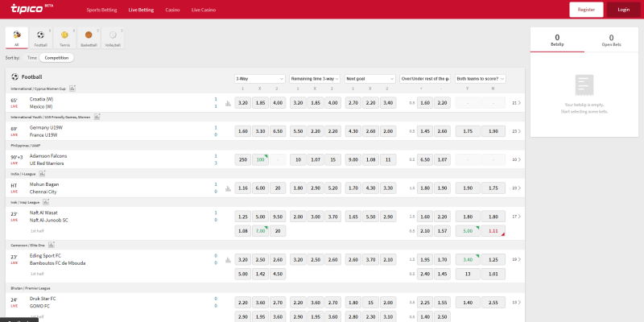The image size is (644, 322).
Task: Select first-half draw odds 7.00 Naft Al Wasat
Action: [x=260, y=231]
